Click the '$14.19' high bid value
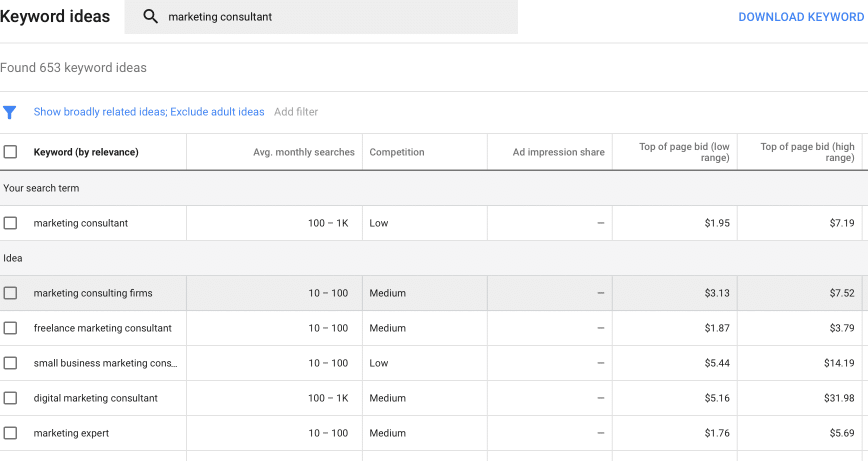This screenshot has width=868, height=461. 839,363
